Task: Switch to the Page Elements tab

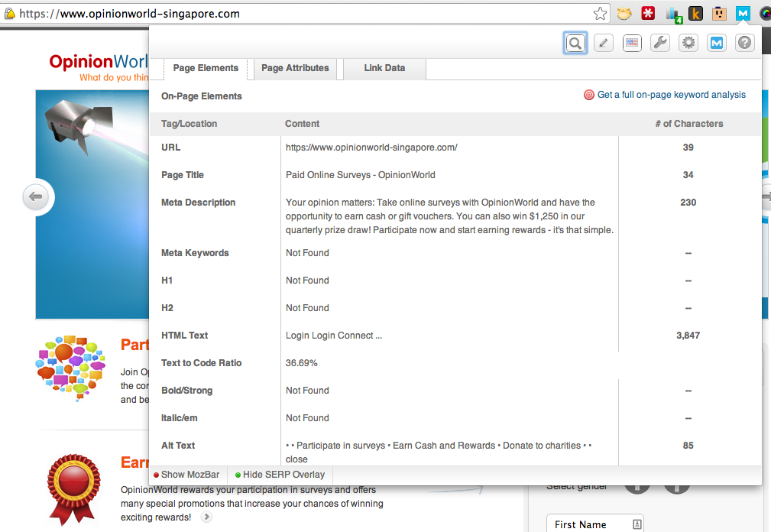Action: click(x=206, y=68)
